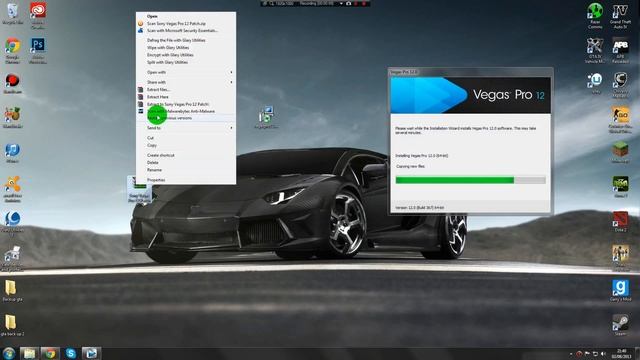Viewport: 640px width, 360px height.
Task: Choose Delete in the context menu
Action: click(x=186, y=163)
